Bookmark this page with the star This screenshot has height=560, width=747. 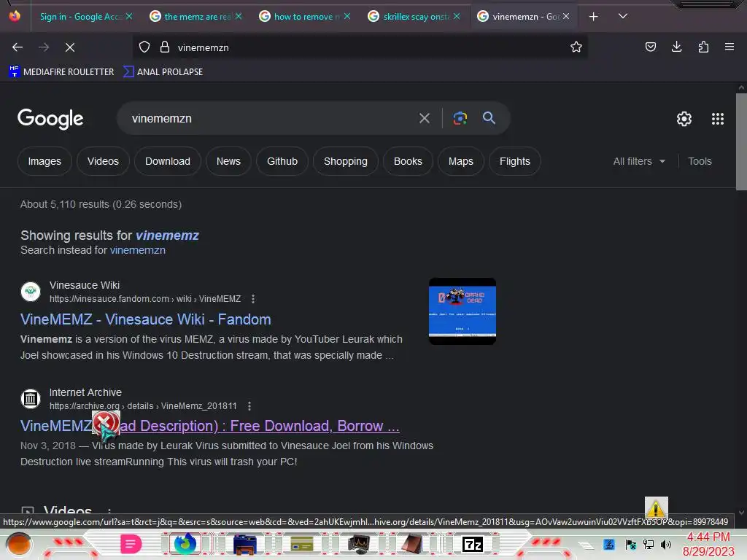(576, 47)
